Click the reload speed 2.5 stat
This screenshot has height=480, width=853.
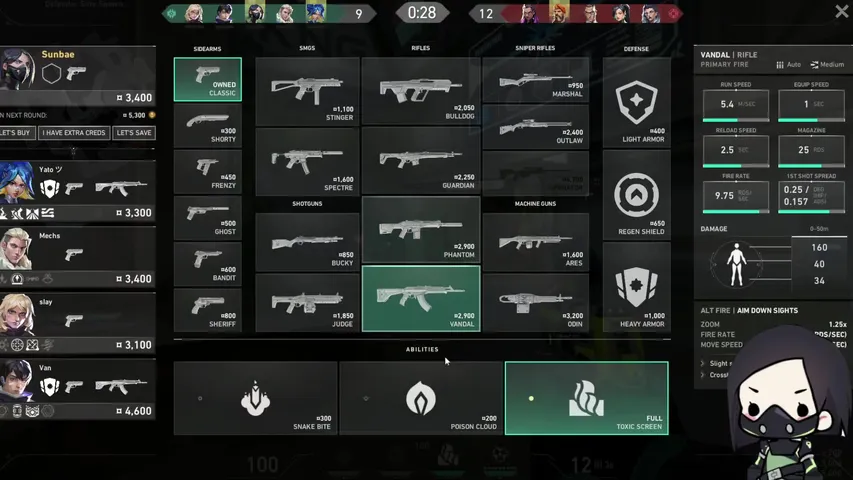pyautogui.click(x=735, y=150)
